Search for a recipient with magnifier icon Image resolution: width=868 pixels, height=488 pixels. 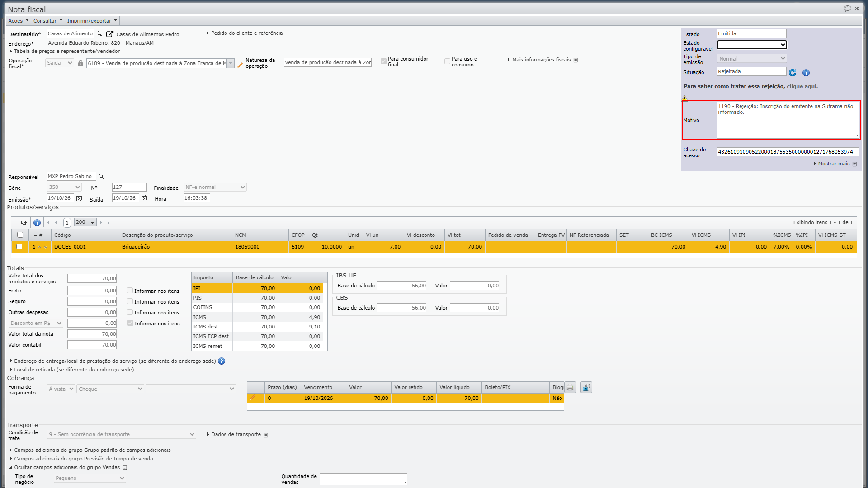click(x=99, y=34)
